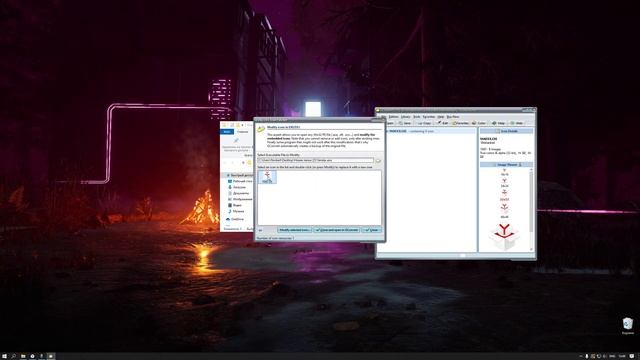Switch to the Home tab in Explorer

pos(242,132)
